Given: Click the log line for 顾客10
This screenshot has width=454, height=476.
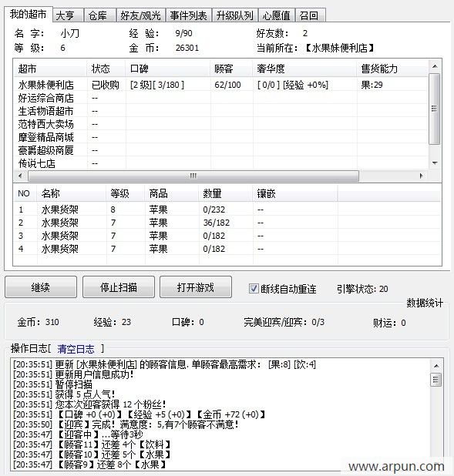Looking at the screenshot, I should click(92, 454).
